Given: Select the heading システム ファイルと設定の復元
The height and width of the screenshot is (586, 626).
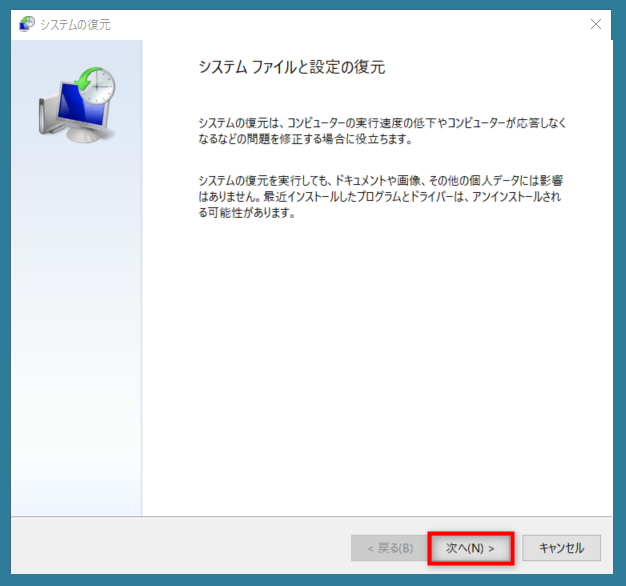Looking at the screenshot, I should pos(292,67).
